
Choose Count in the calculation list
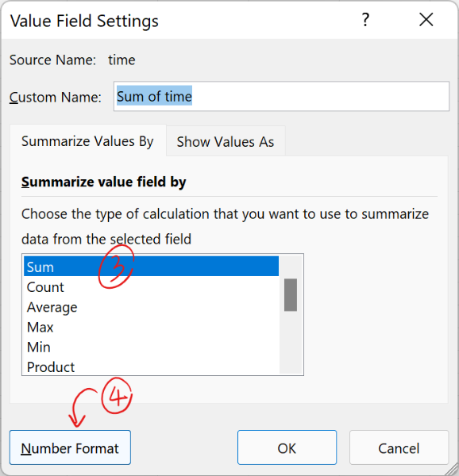pyautogui.click(x=151, y=287)
